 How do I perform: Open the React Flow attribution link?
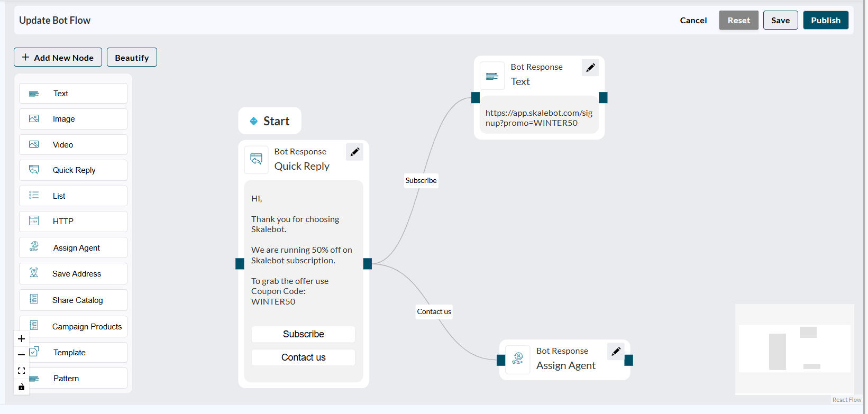pyautogui.click(x=847, y=400)
